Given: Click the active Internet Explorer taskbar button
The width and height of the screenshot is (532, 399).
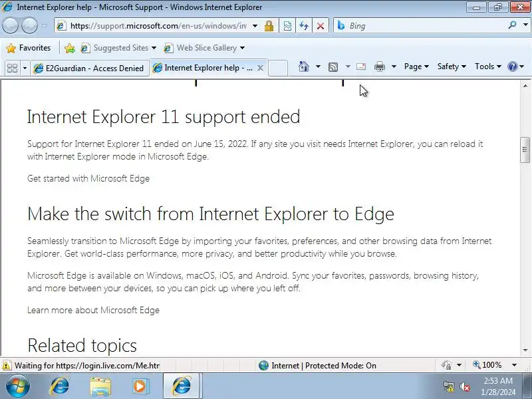Looking at the screenshot, I should pos(182,386).
